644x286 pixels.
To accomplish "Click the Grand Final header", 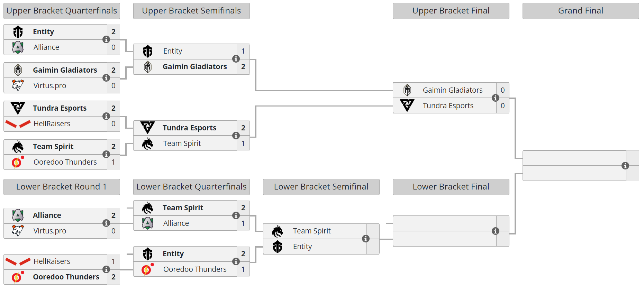I will click(580, 11).
